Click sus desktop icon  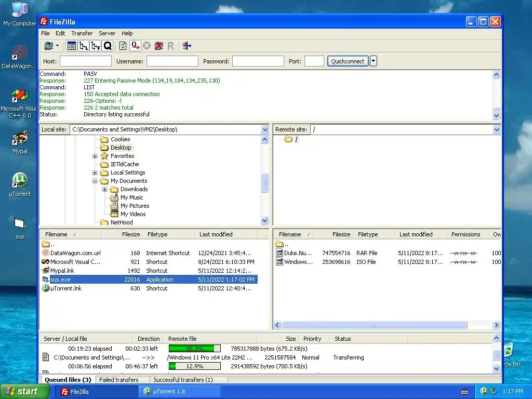[20, 229]
